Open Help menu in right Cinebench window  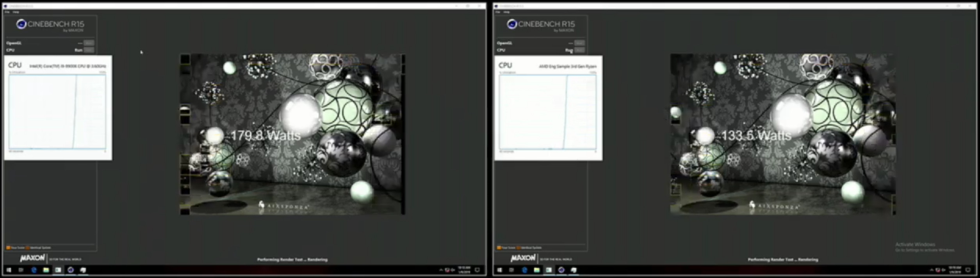[506, 12]
